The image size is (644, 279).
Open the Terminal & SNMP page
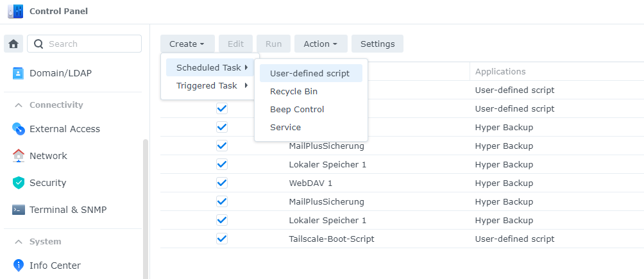68,210
